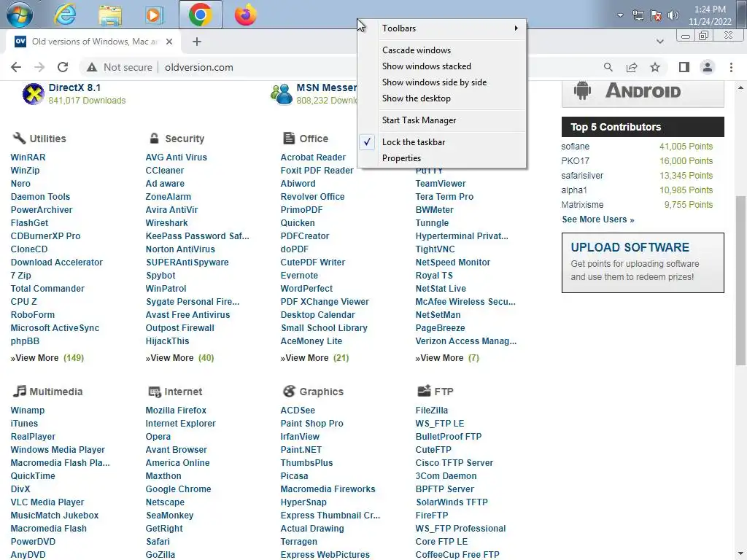
Task: Open the Paint.NET link
Action: (x=301, y=449)
